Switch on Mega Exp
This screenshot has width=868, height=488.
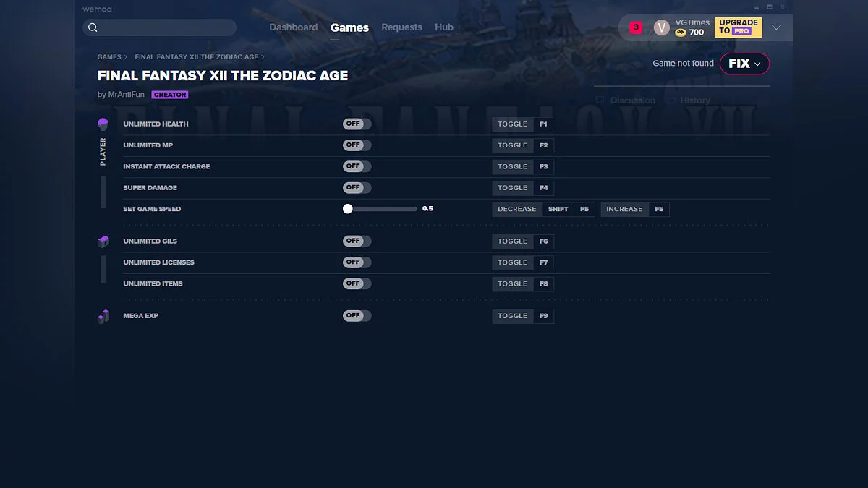click(x=357, y=315)
